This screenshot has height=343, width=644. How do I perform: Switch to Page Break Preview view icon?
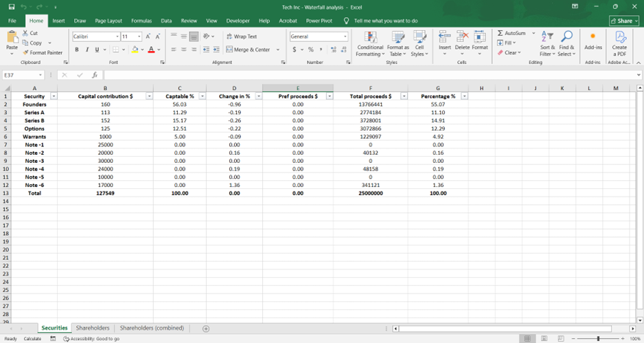(x=561, y=338)
